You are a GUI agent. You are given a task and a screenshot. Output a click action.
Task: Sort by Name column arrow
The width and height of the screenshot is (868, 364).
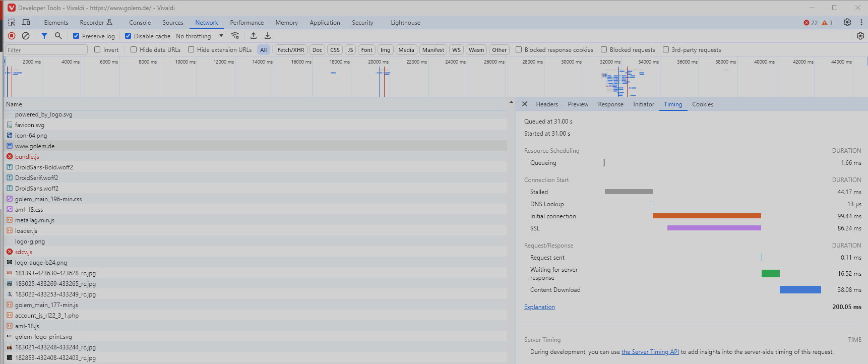pos(511,102)
